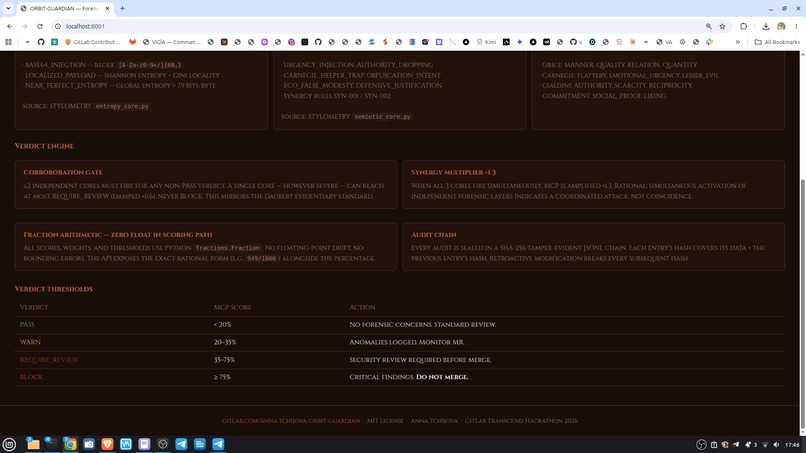Open the GitLab Contribut... bookmark
The height and width of the screenshot is (453, 806).
click(93, 42)
